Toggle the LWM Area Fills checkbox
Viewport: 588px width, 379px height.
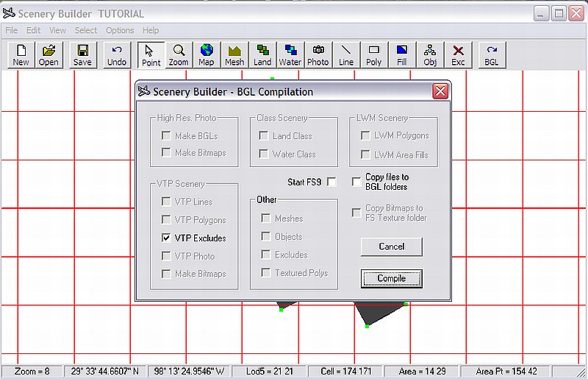(365, 155)
